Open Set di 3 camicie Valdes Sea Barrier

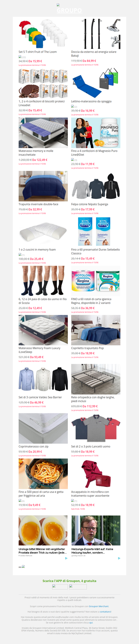[40, 397]
